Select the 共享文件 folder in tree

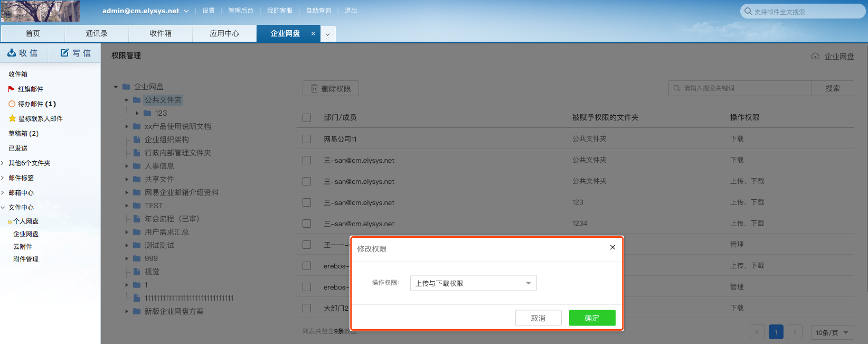click(x=159, y=179)
